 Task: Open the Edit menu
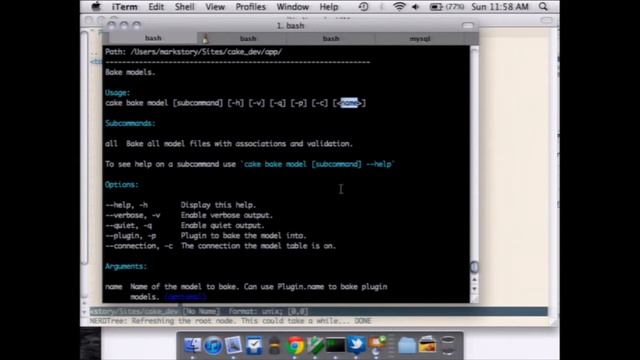pos(156,7)
